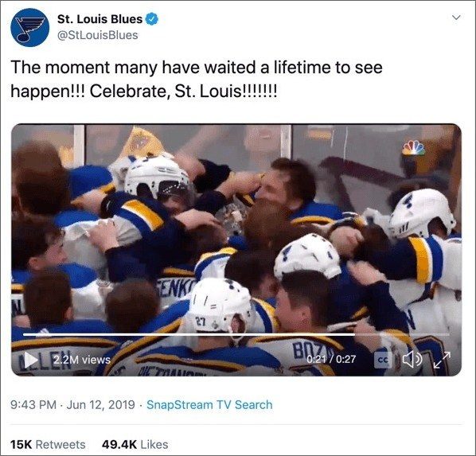Click the 0:21 / 0:27 time display
Viewport: 476px width, 456px height.
click(x=331, y=359)
